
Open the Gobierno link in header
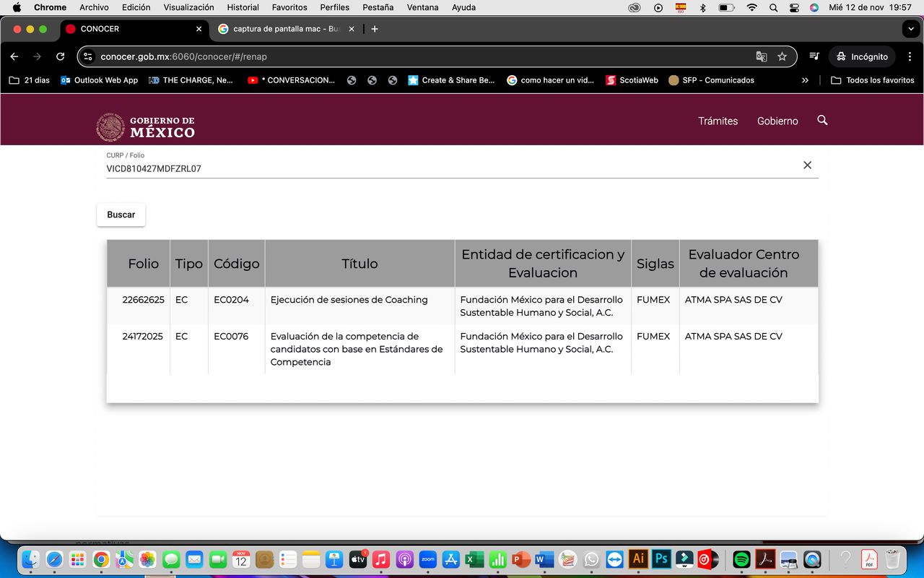point(777,121)
